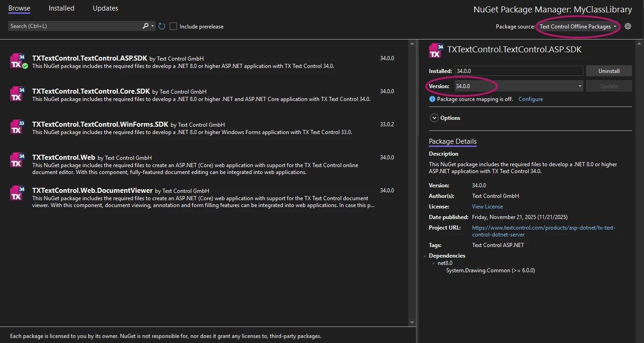Switch to the Installed tab
Image resolution: width=644 pixels, height=343 pixels.
pos(62,8)
